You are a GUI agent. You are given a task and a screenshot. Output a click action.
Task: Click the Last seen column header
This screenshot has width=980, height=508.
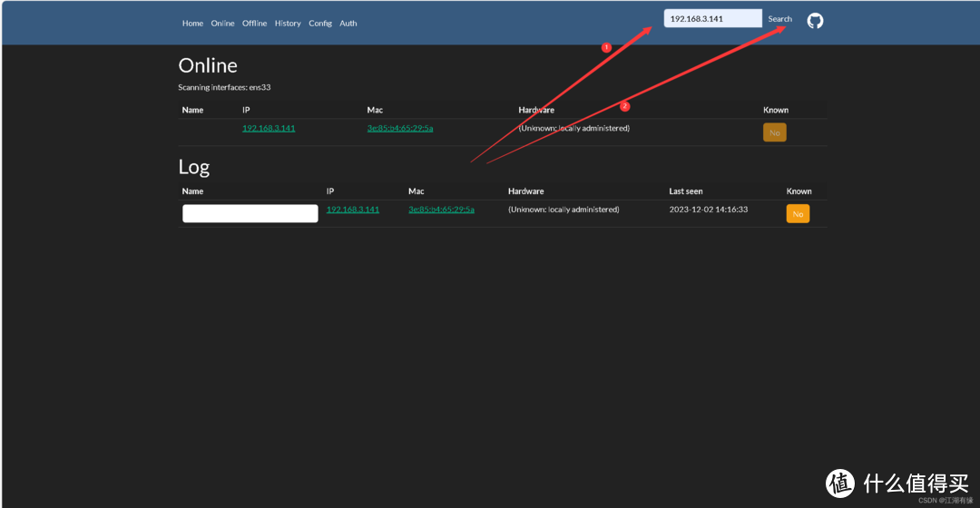(686, 191)
